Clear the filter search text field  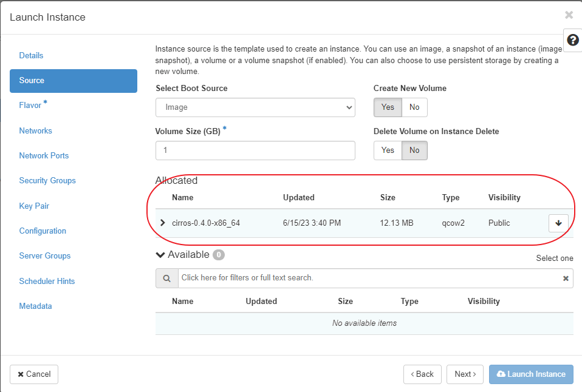(566, 279)
